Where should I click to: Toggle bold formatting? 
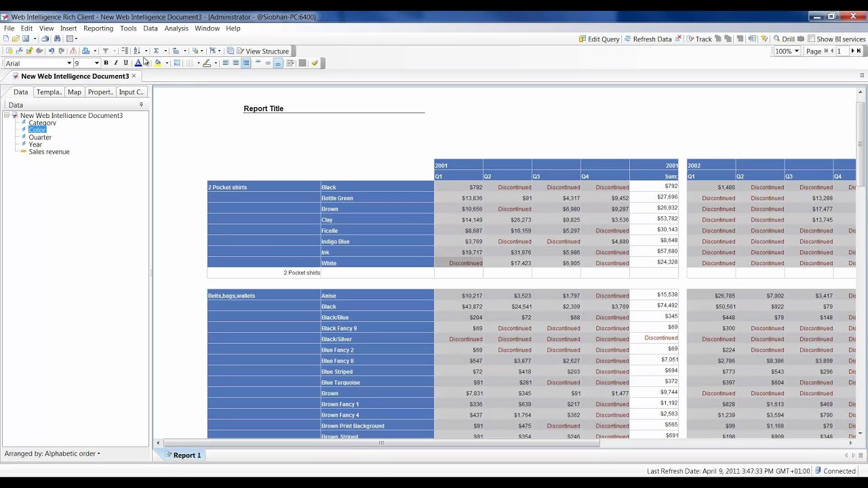coord(106,63)
